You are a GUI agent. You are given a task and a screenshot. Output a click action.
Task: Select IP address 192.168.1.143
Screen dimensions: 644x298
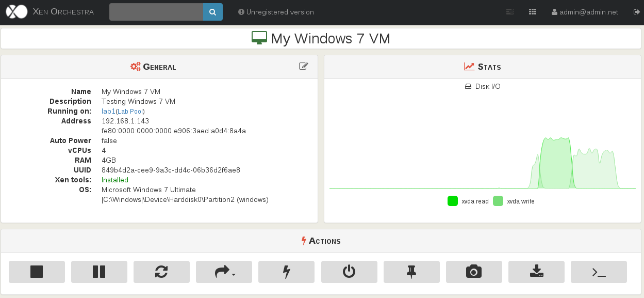coord(125,121)
